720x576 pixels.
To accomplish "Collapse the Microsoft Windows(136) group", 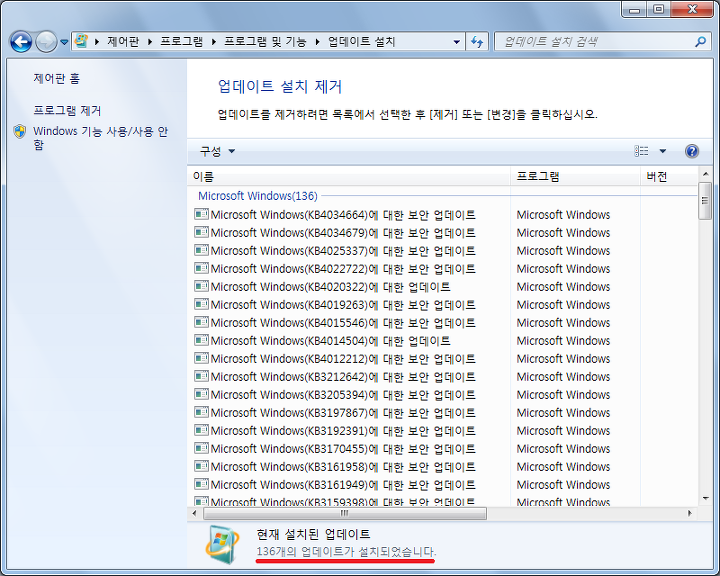I will (258, 196).
